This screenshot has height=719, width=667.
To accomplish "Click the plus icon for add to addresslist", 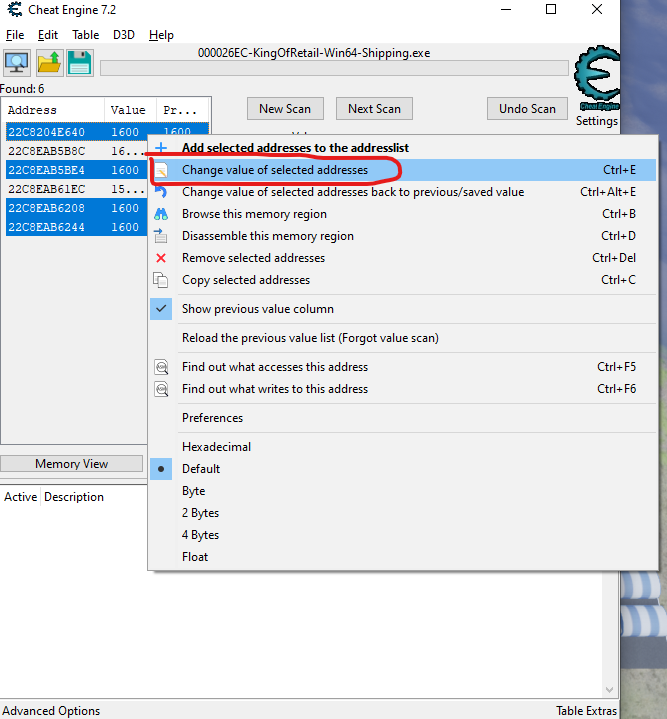I will pyautogui.click(x=161, y=148).
